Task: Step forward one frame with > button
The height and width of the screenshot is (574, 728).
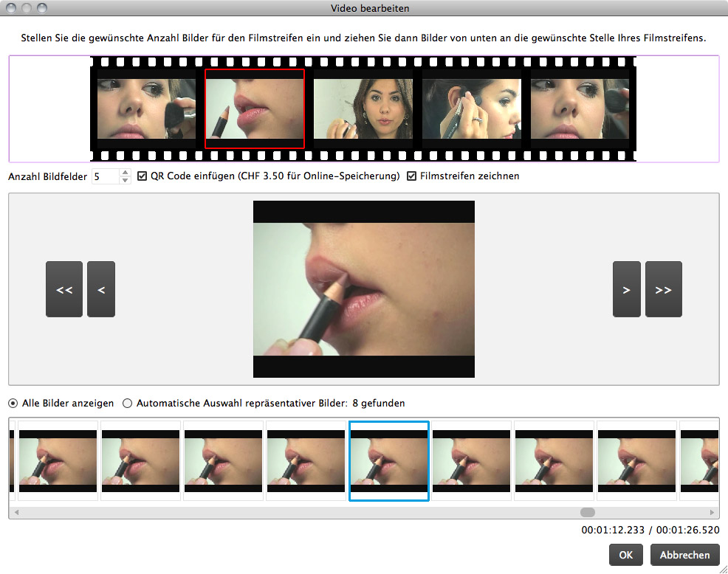Action: coord(626,289)
